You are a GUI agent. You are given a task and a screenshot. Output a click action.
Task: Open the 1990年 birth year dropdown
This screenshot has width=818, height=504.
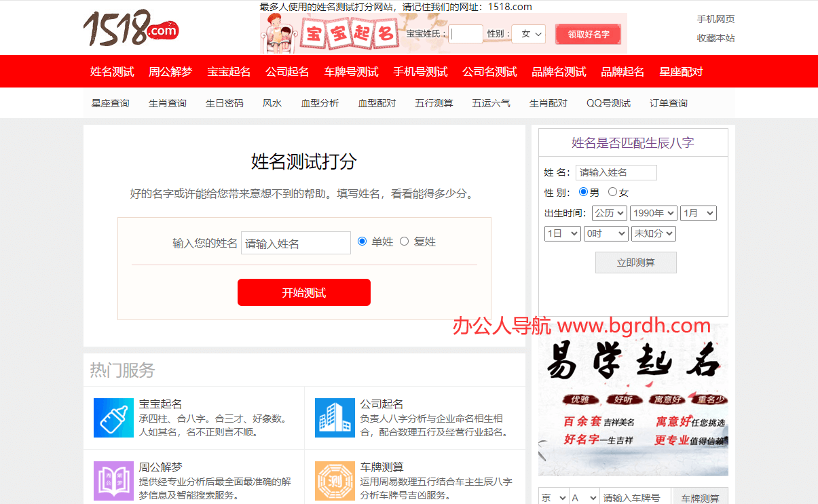point(654,213)
